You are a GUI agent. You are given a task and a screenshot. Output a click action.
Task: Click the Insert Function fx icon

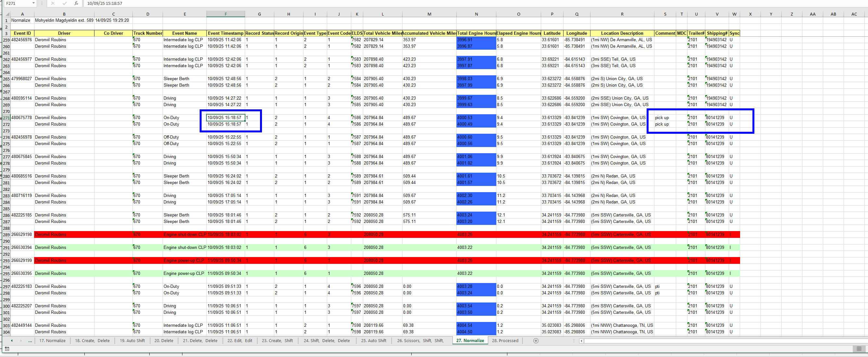coord(76,3)
